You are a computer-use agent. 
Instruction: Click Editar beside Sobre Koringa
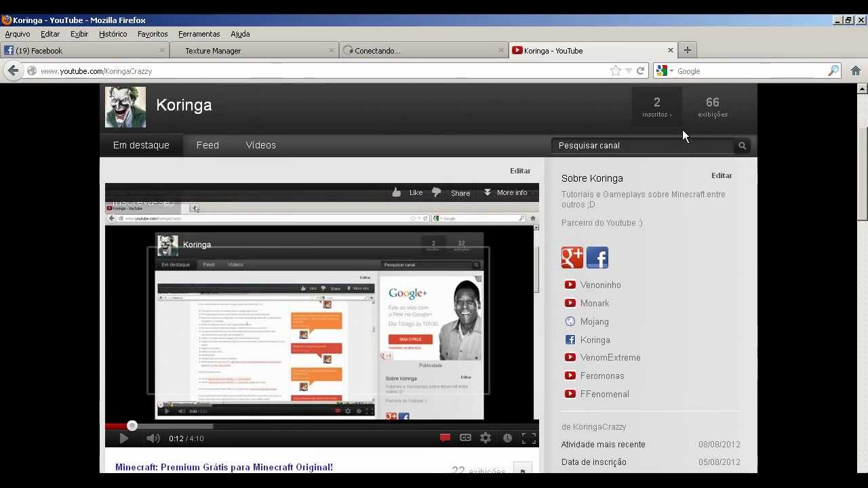722,176
